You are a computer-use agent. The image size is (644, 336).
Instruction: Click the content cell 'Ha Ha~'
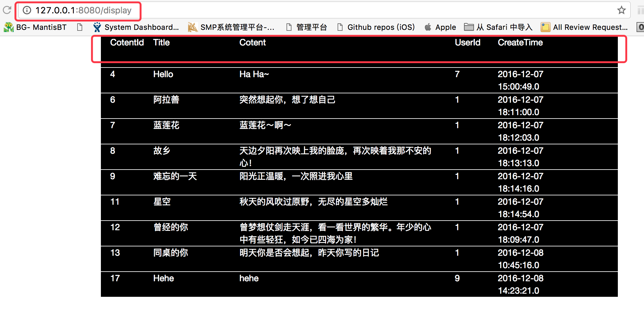pos(254,74)
